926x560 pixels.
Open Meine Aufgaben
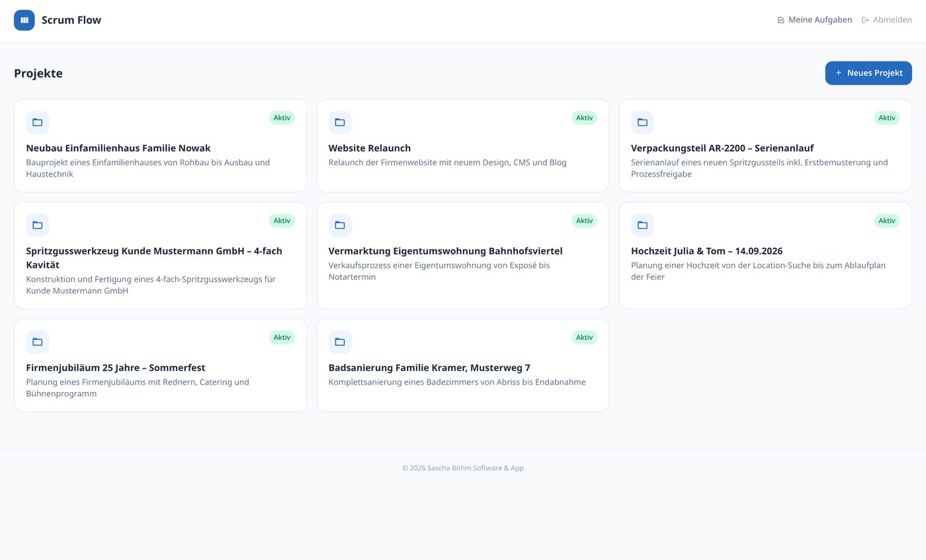pos(815,20)
